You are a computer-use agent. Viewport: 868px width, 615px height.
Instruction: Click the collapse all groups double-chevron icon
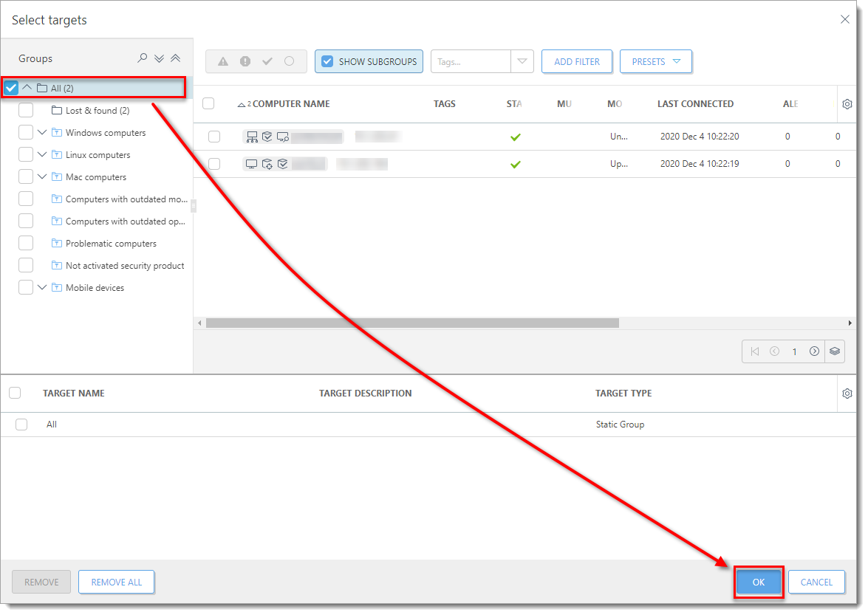tap(175, 58)
